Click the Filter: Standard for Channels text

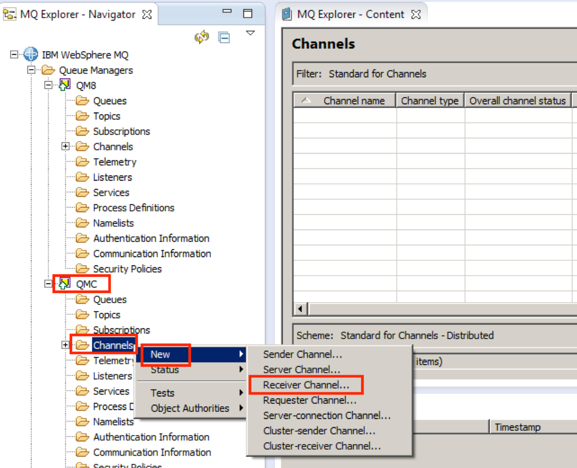pyautogui.click(x=361, y=74)
